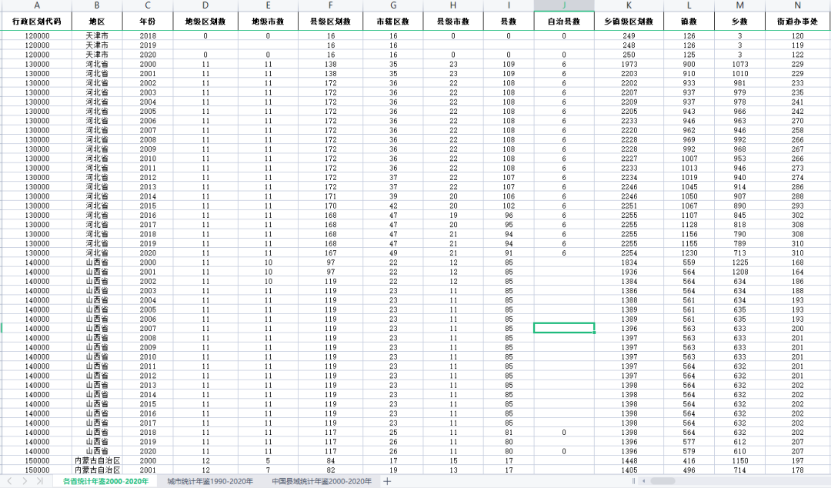Select cell with value 1073
Image resolution: width=831 pixels, height=488 pixels.
(740, 64)
